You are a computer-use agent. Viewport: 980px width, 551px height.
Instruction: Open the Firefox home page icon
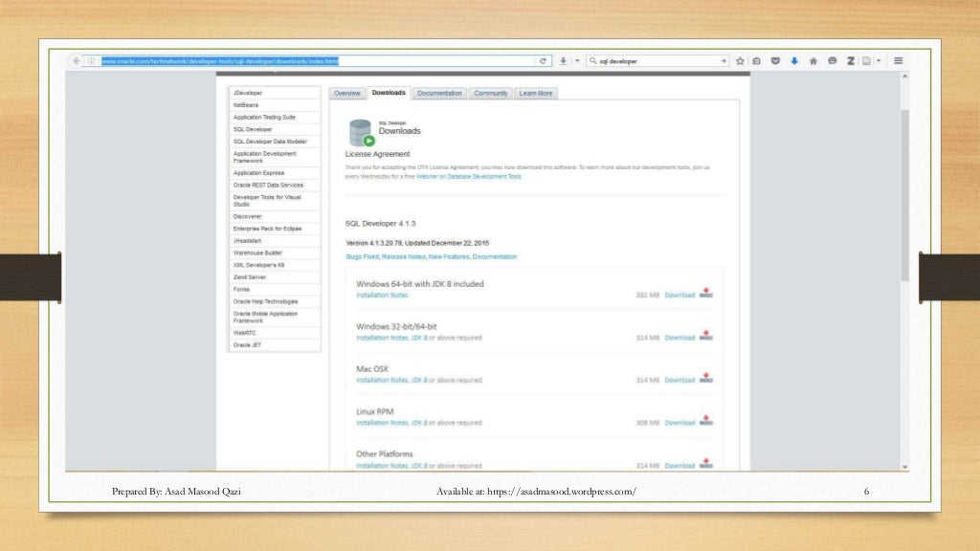[813, 60]
